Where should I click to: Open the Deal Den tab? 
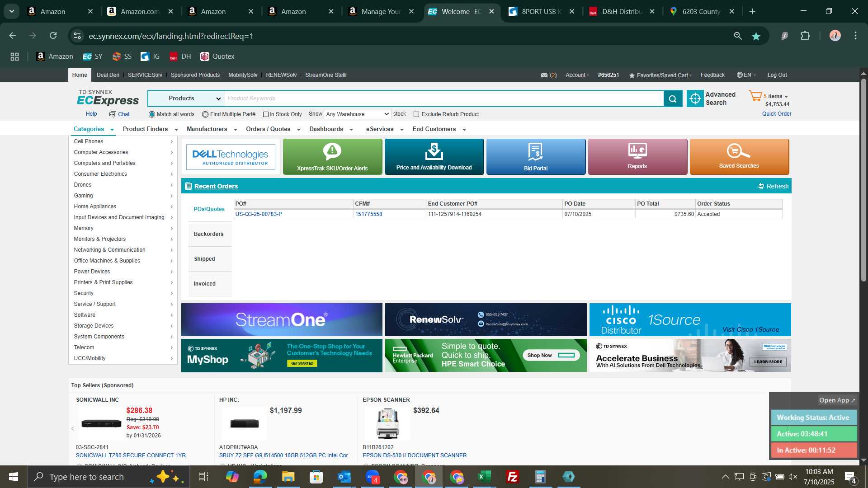click(x=108, y=75)
